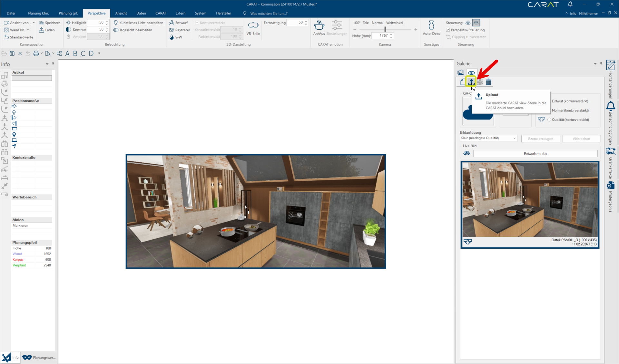Select the Raytracer rendering mode
Image resolution: width=619 pixels, height=364 pixels.
(180, 30)
